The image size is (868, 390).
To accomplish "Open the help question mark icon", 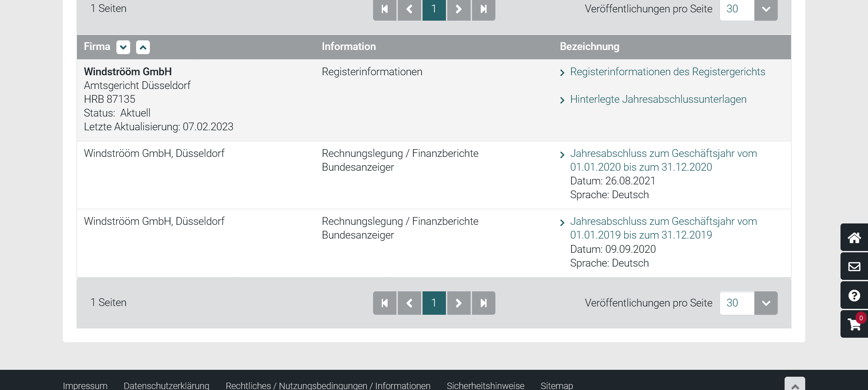I will point(854,295).
